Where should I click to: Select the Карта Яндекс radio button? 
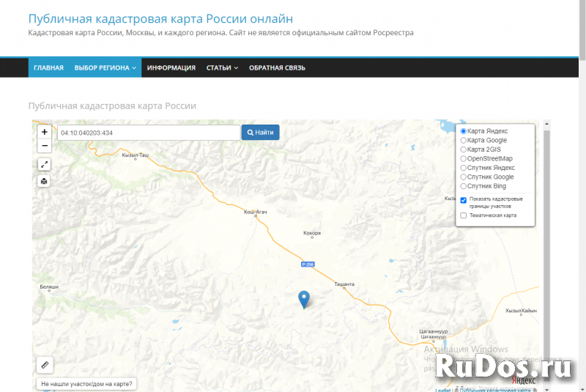[x=464, y=131]
